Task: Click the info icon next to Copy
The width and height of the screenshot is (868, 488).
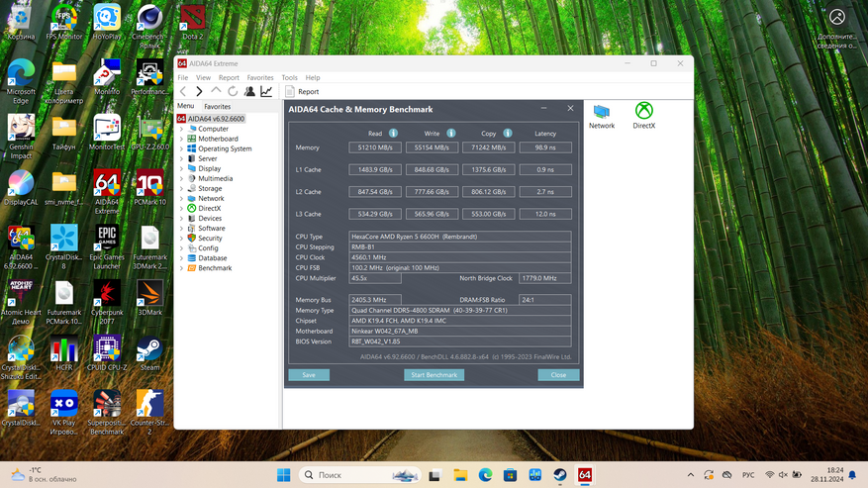Action: point(508,133)
